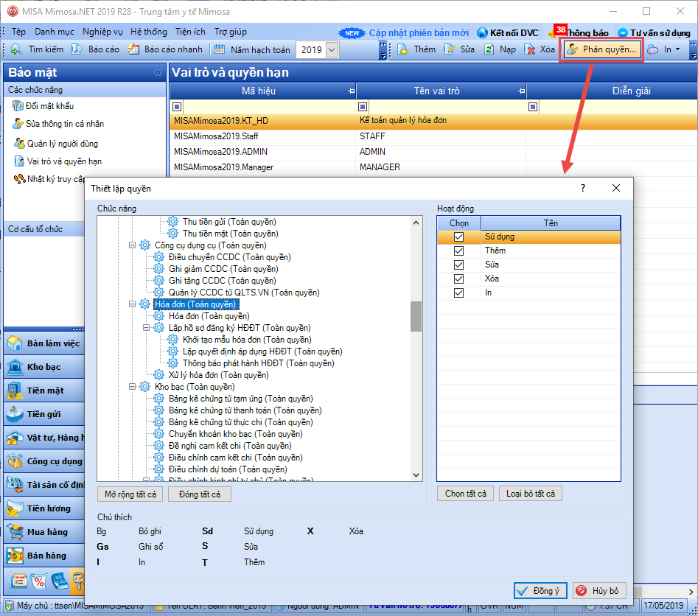Toggle the In permission checkbox
This screenshot has height=616, width=698.
click(458, 293)
